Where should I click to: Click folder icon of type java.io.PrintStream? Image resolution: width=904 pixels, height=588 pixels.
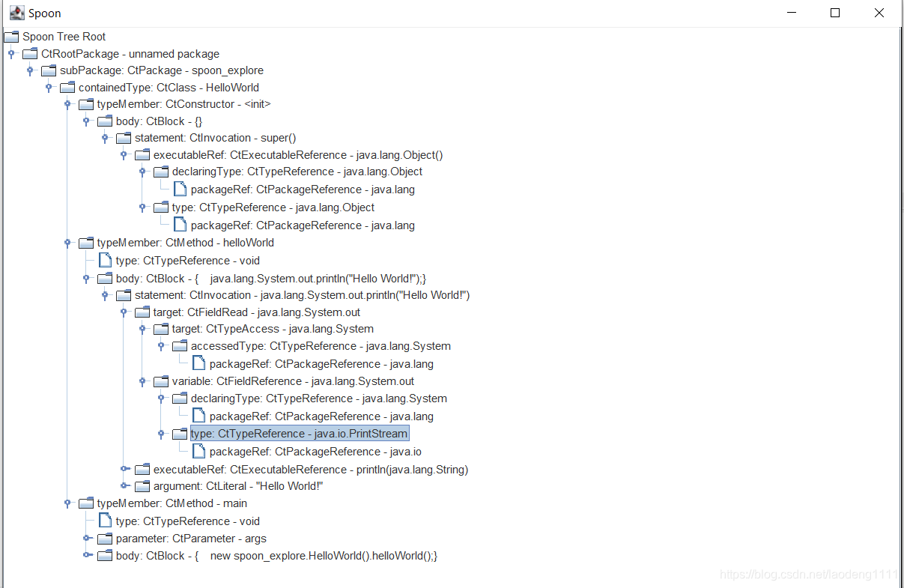click(x=180, y=434)
